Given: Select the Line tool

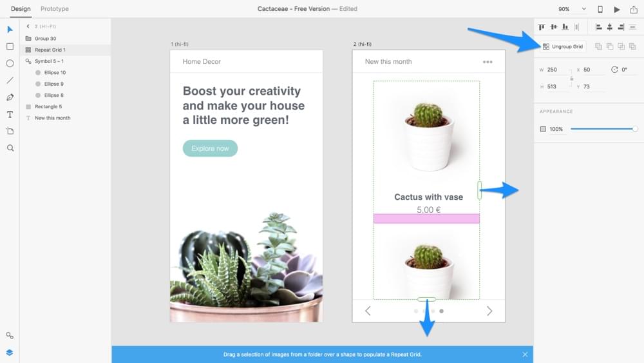Looking at the screenshot, I should (x=10, y=81).
